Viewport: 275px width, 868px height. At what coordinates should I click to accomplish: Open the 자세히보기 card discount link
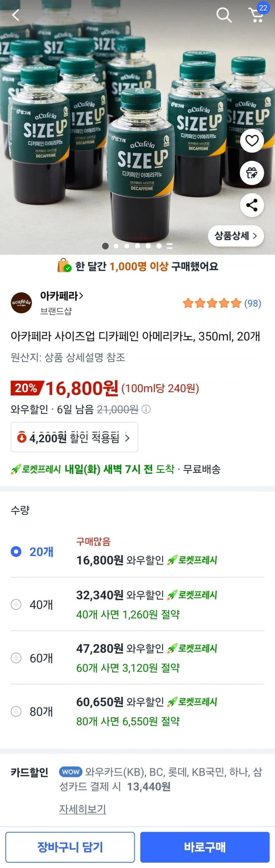pos(82,809)
